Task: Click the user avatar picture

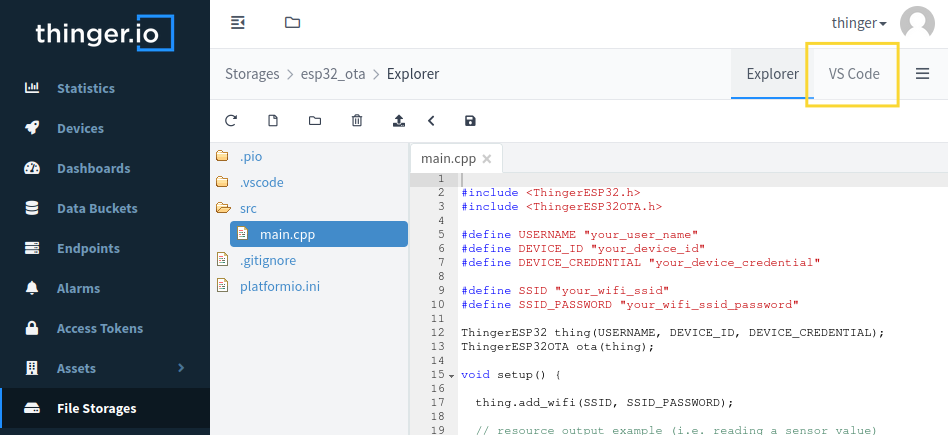Action: pyautogui.click(x=917, y=24)
